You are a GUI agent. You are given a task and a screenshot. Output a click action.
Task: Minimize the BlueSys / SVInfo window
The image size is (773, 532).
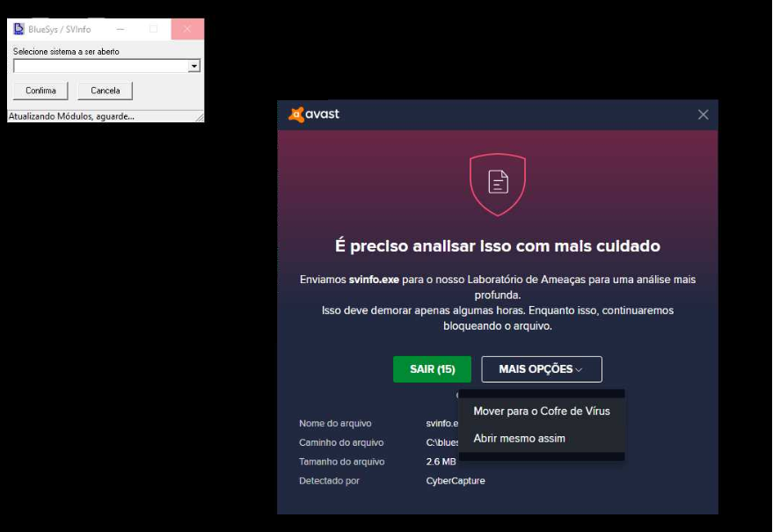pos(120,29)
